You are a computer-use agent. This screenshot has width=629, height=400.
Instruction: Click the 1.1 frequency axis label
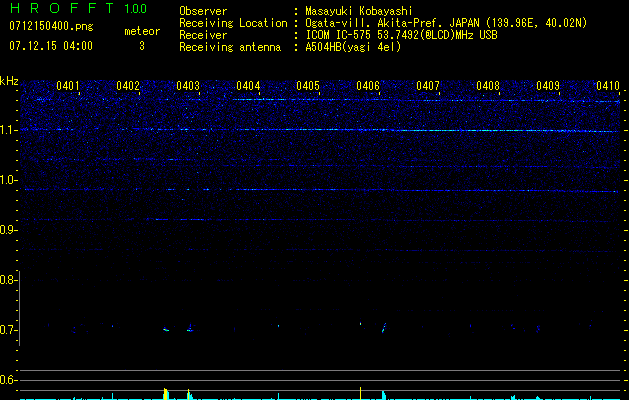tap(9, 130)
